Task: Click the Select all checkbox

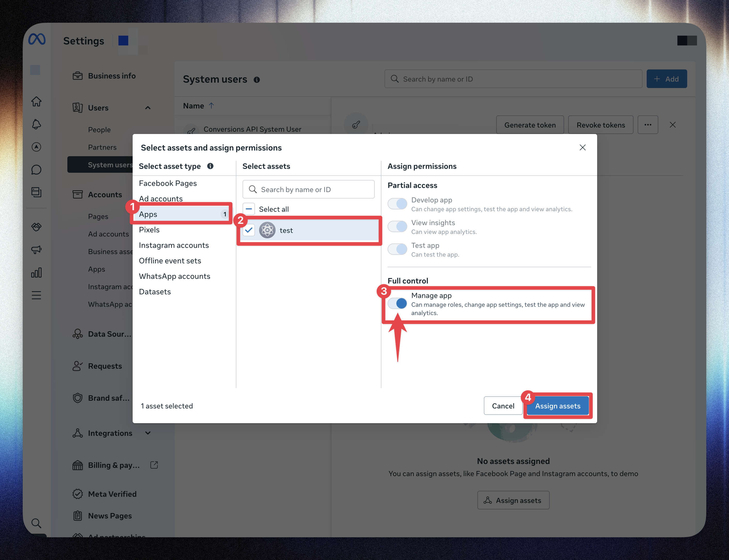Action: 249,209
